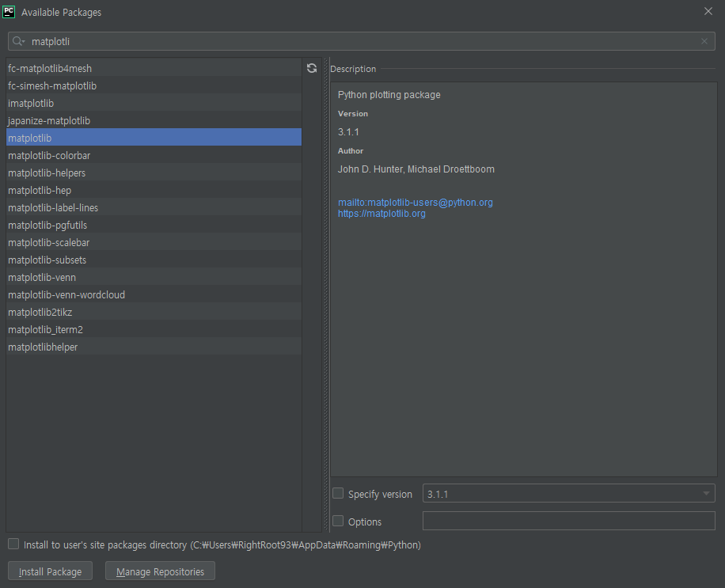
Task: Click the PyCharm logo icon in title bar
Action: coord(9,12)
